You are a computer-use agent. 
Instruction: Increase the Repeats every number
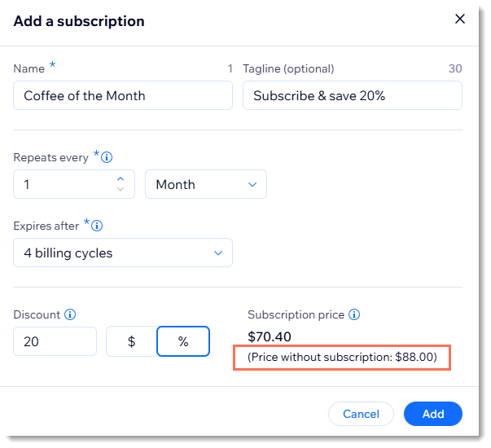click(x=121, y=178)
